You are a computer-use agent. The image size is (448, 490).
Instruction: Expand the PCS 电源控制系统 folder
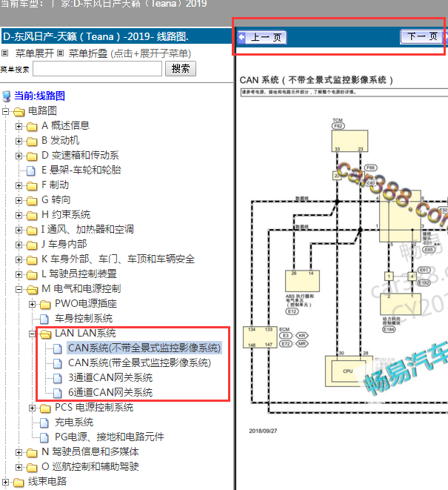(32, 408)
